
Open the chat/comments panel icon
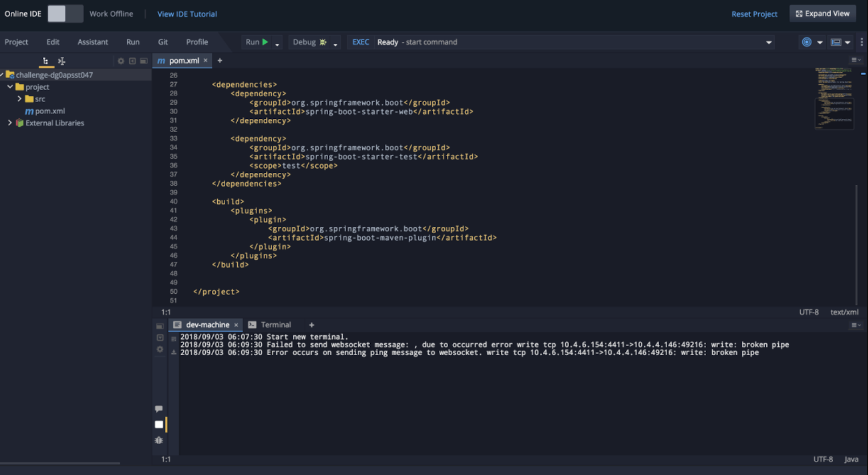(159, 408)
